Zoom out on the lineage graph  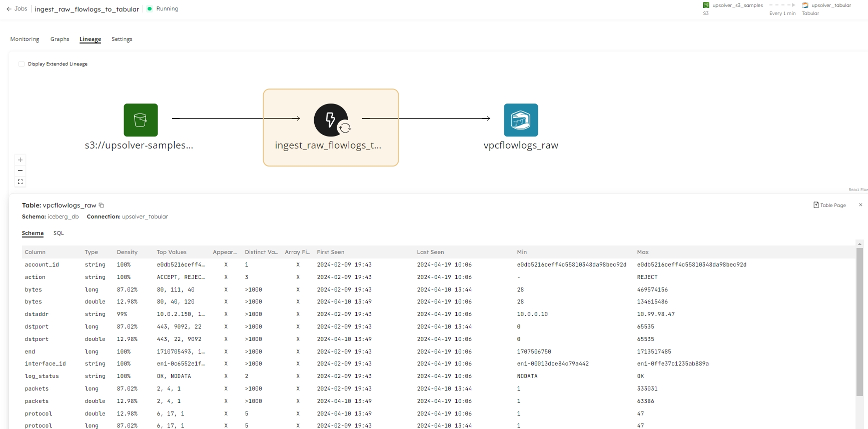click(x=20, y=170)
